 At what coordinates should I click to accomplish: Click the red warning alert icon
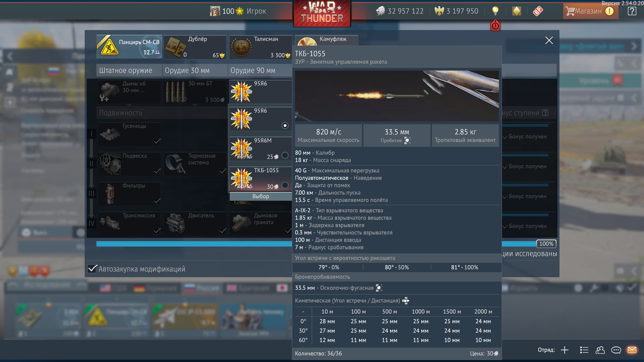pyautogui.click(x=495, y=26)
